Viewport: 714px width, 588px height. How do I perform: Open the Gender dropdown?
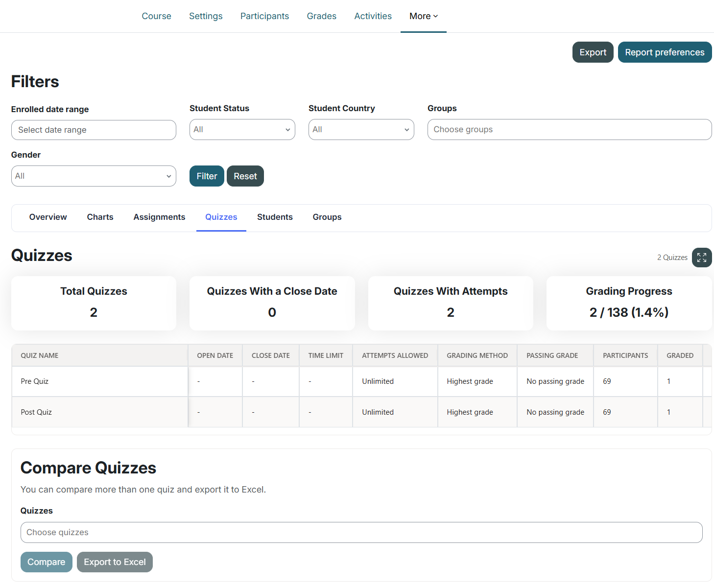tap(94, 176)
